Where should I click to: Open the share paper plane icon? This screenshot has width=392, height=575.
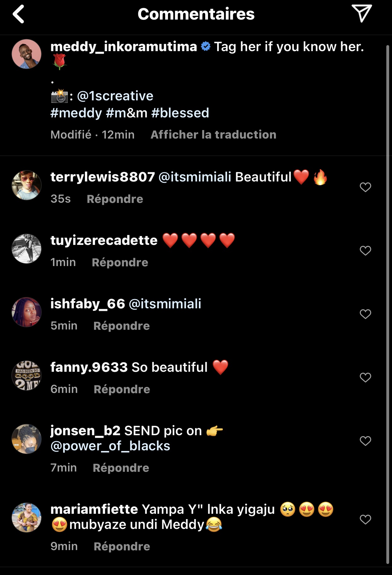click(361, 13)
